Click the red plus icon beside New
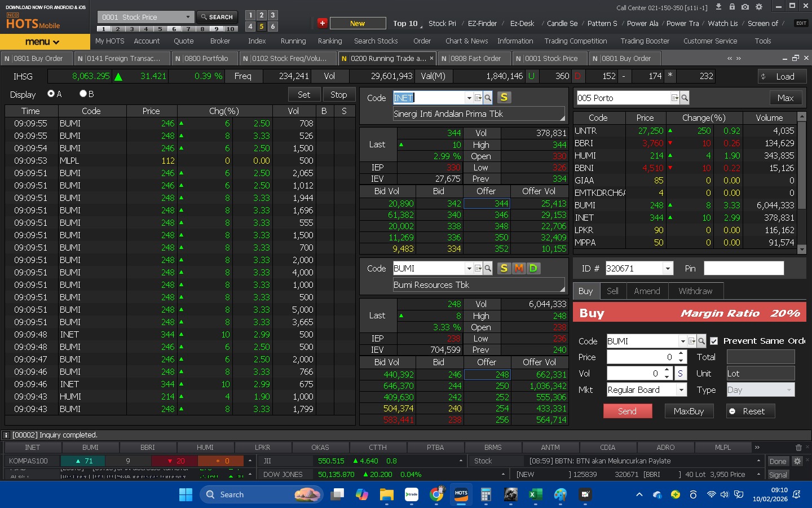The height and width of the screenshot is (508, 812). coord(322,23)
